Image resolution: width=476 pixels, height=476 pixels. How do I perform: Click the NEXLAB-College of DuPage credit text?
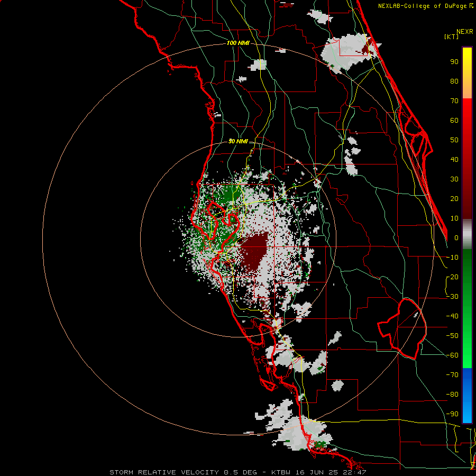423,6
